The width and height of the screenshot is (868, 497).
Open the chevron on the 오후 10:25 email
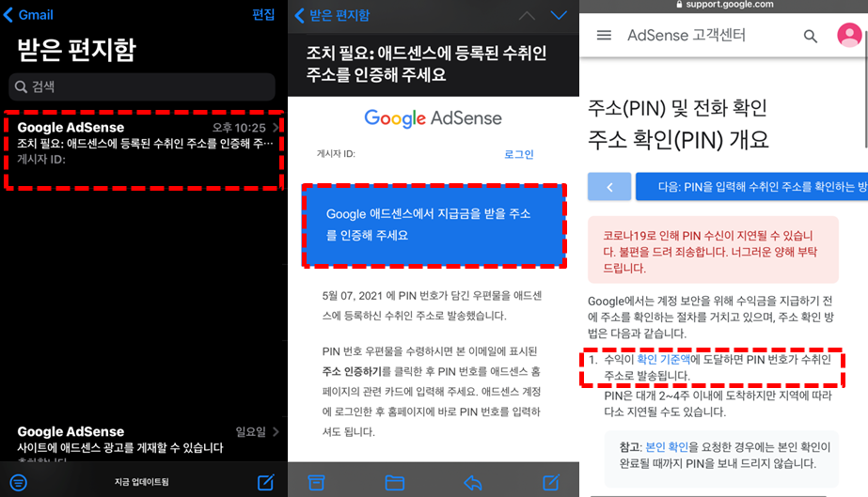(276, 128)
